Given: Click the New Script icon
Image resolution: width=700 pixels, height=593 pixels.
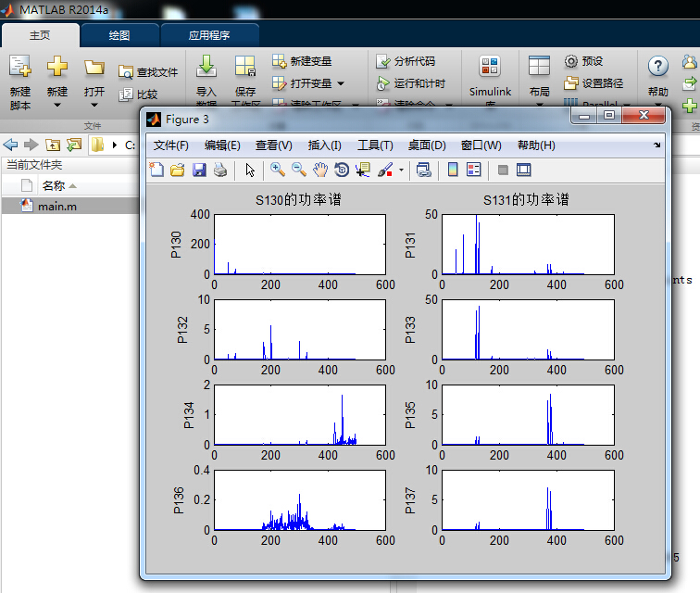Looking at the screenshot, I should (20, 66).
